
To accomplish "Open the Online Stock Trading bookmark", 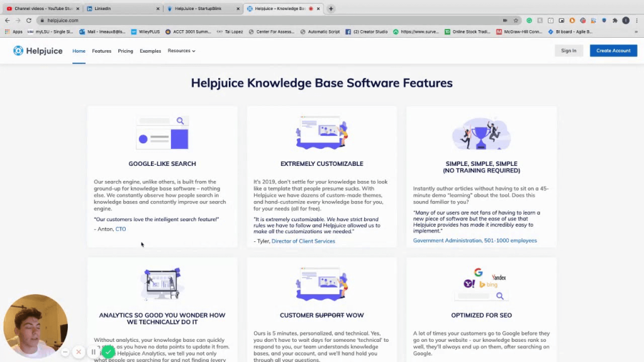I will [x=468, y=31].
